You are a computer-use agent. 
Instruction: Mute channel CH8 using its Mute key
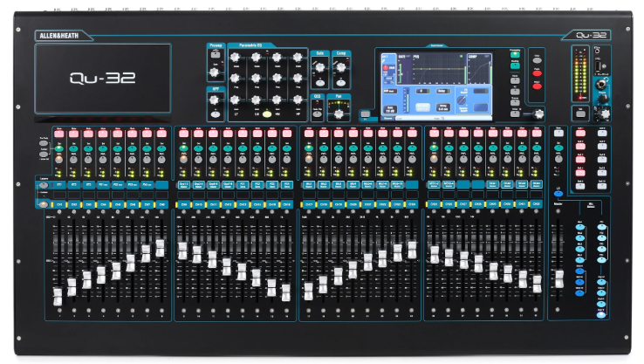pyautogui.click(x=161, y=134)
